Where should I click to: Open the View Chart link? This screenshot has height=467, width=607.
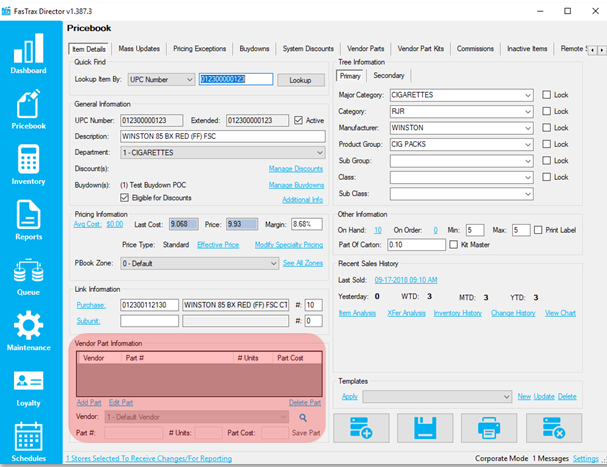tap(560, 313)
